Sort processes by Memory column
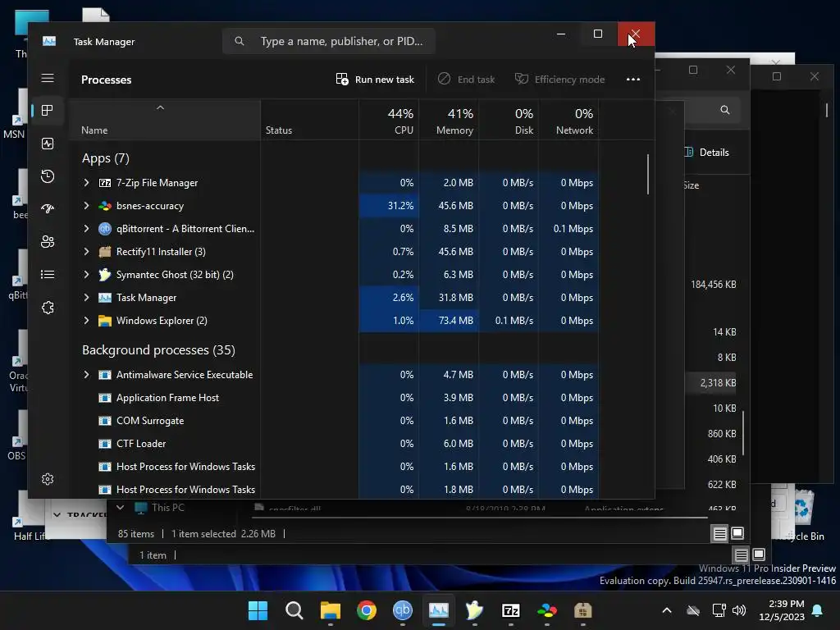 pyautogui.click(x=449, y=121)
